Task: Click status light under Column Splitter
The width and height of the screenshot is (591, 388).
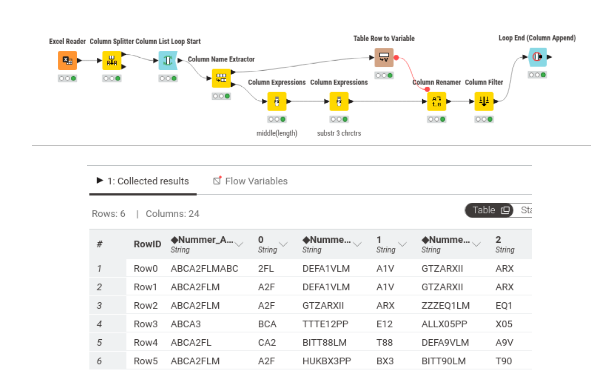Action: 112,78
